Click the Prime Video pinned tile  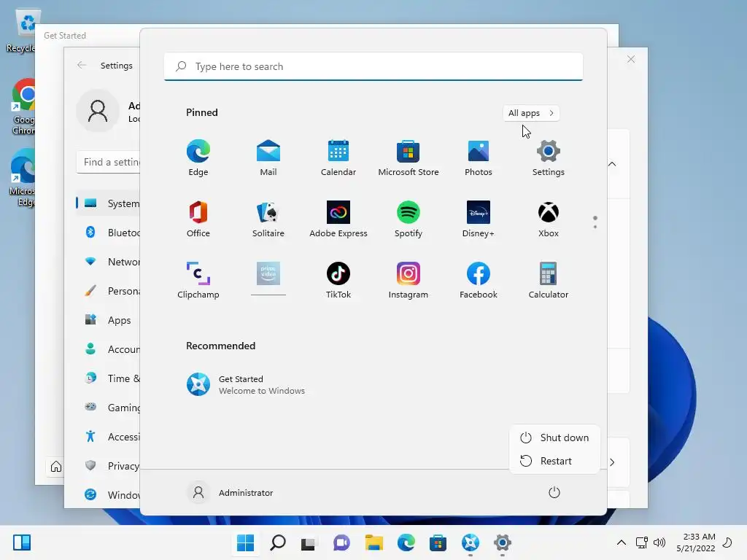pos(268,278)
